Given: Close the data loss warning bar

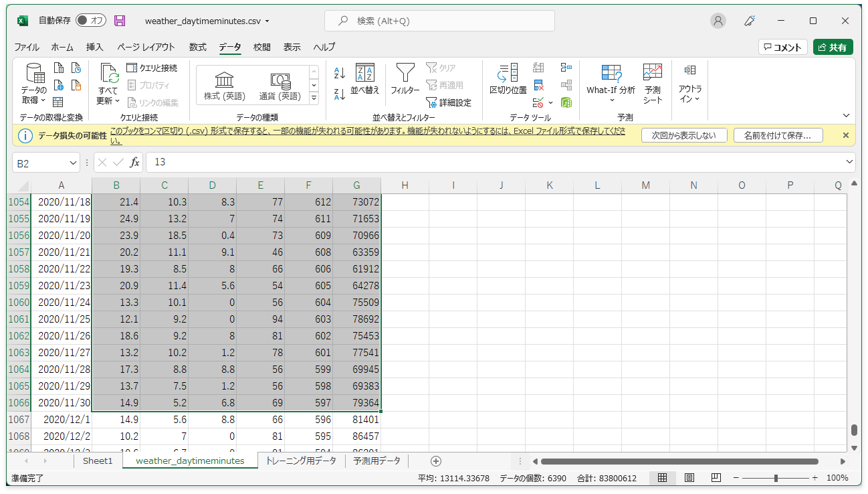Looking at the screenshot, I should [846, 135].
